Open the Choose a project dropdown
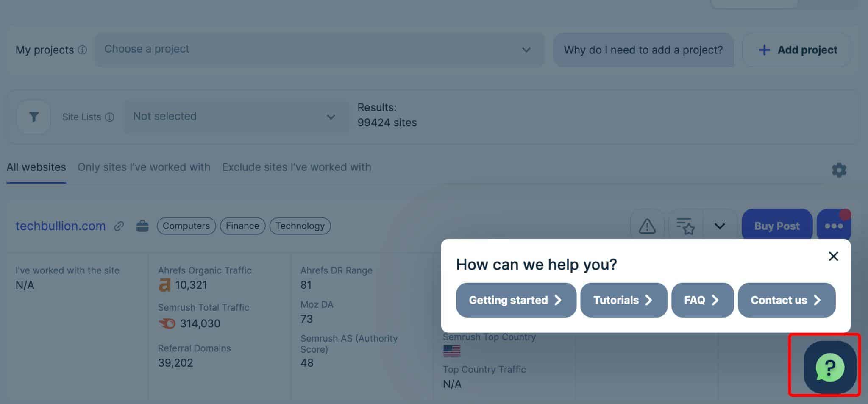Image resolution: width=868 pixels, height=404 pixels. [x=319, y=50]
